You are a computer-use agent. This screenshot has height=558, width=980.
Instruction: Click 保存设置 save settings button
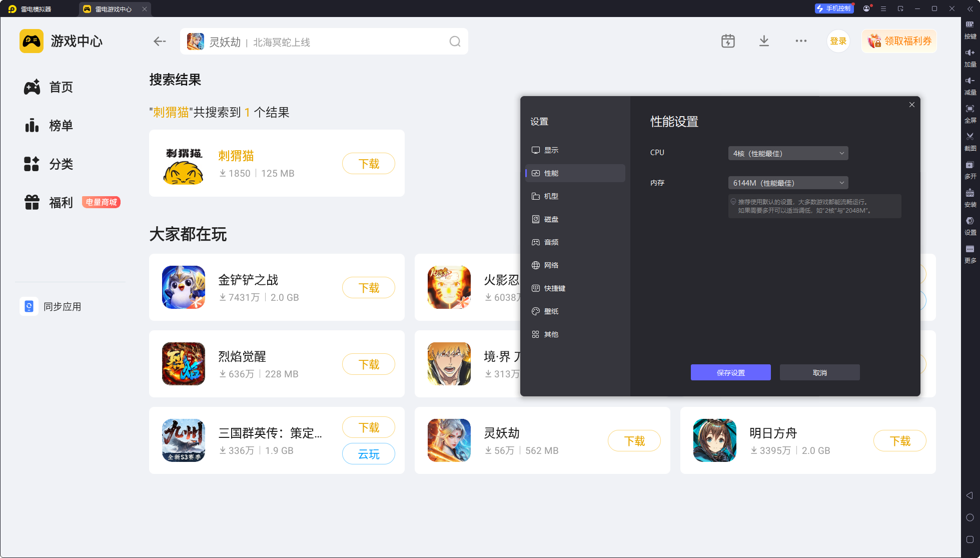730,372
